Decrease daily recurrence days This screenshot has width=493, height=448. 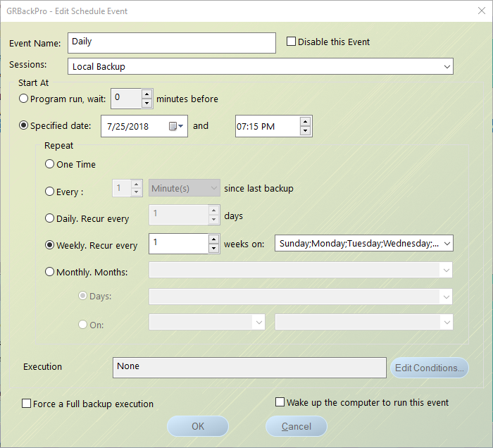point(214,220)
